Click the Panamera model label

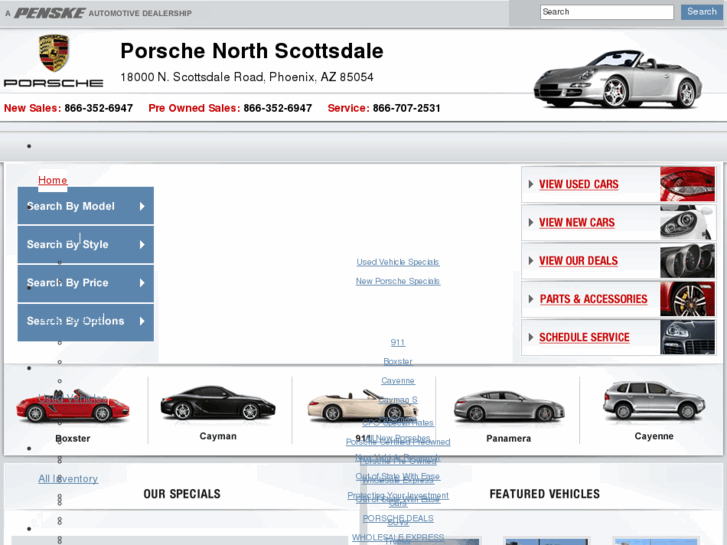(509, 438)
